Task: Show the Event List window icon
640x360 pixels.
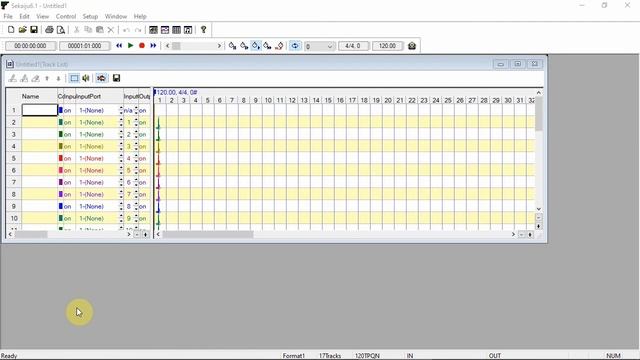Action: [176, 30]
